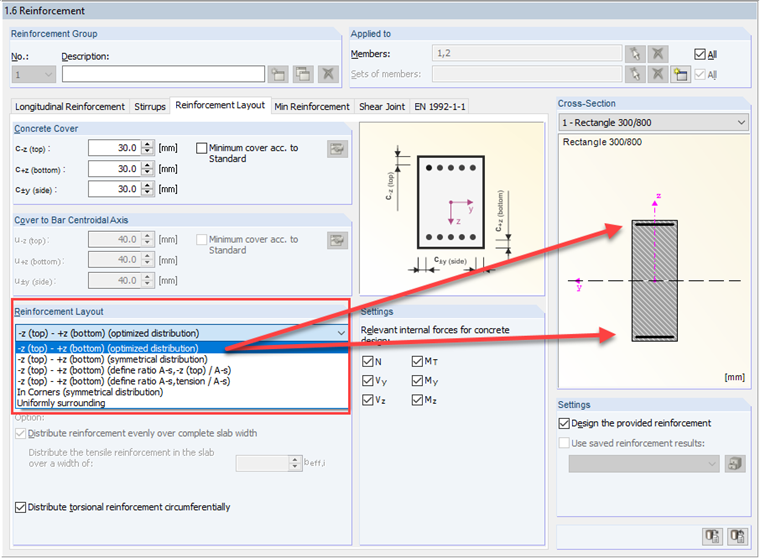
Task: Open the Shear Joint tab
Action: (382, 106)
